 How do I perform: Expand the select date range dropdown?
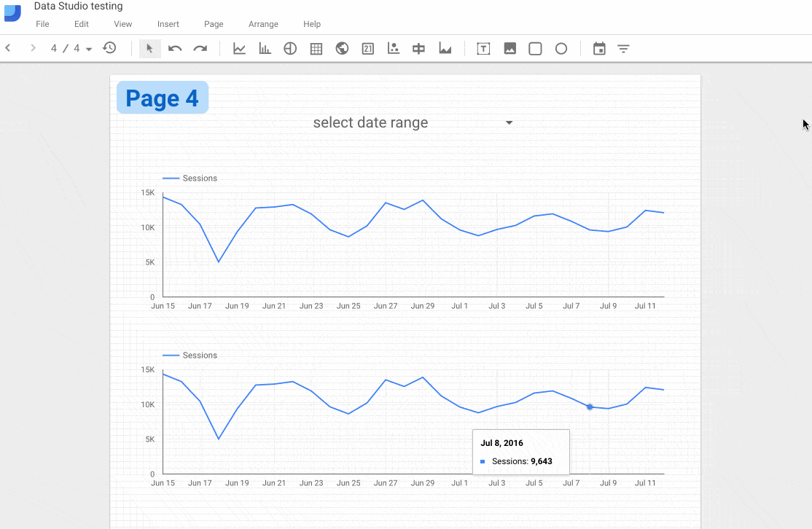pos(509,122)
